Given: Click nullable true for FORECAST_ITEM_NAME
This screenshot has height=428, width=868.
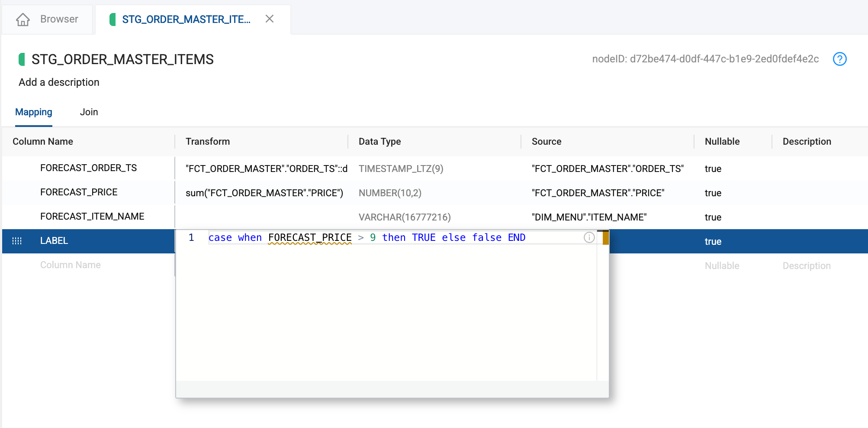Looking at the screenshot, I should [713, 217].
